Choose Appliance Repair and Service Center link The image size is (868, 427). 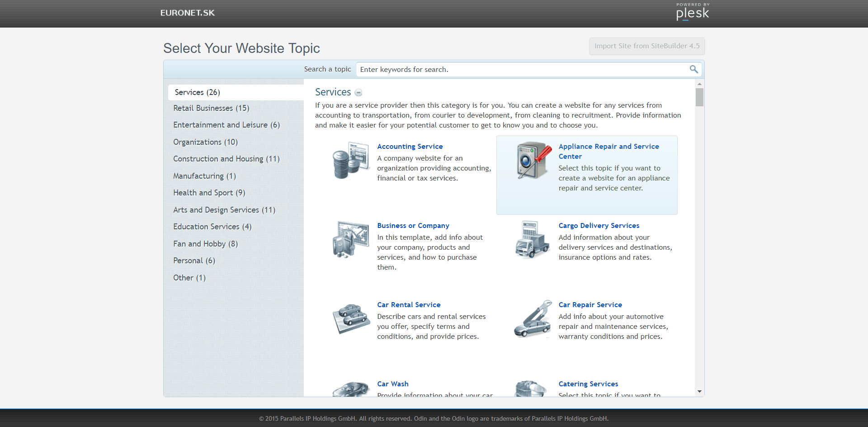[609, 152]
